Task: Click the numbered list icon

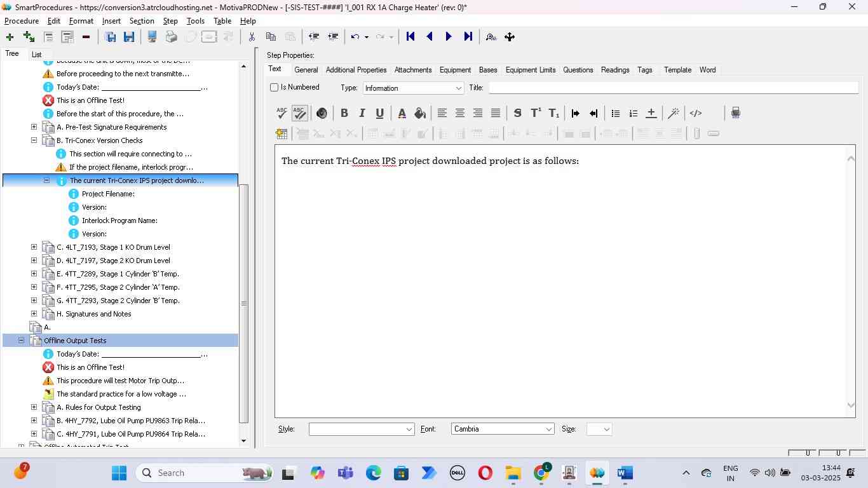Action: (x=633, y=113)
